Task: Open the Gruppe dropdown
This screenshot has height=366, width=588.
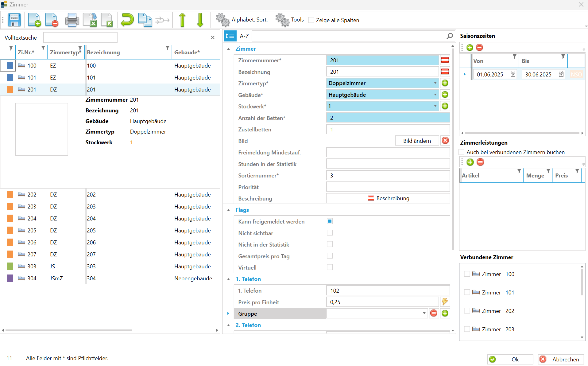Action: tap(424, 313)
